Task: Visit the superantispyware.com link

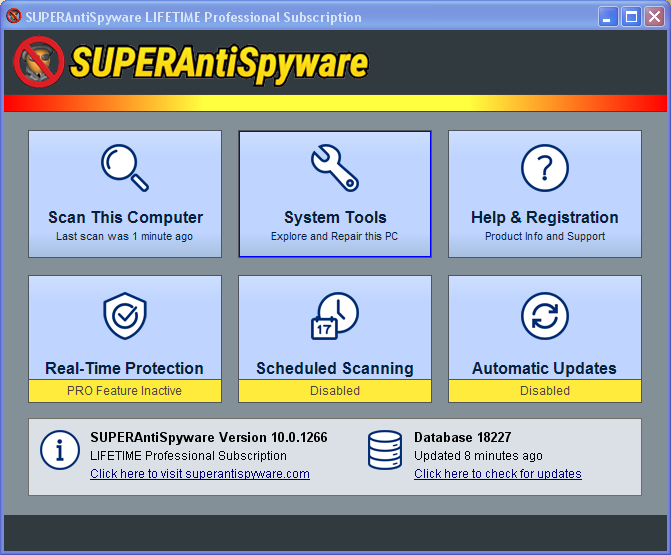Action: (200, 474)
